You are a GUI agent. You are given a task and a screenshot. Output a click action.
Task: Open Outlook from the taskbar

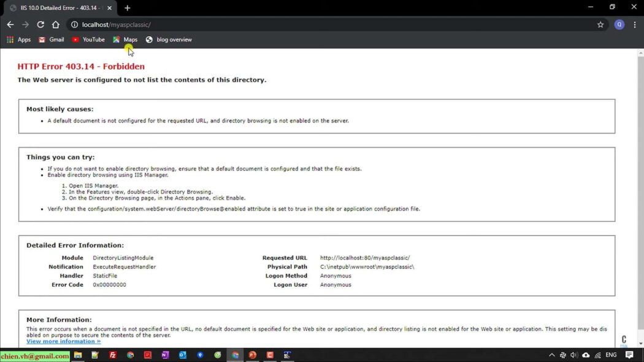point(182,355)
